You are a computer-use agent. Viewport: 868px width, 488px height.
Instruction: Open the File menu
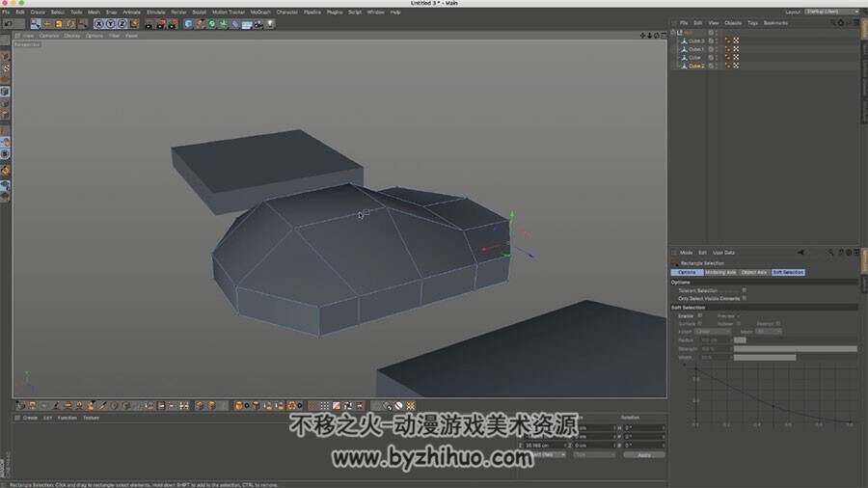pyautogui.click(x=6, y=12)
